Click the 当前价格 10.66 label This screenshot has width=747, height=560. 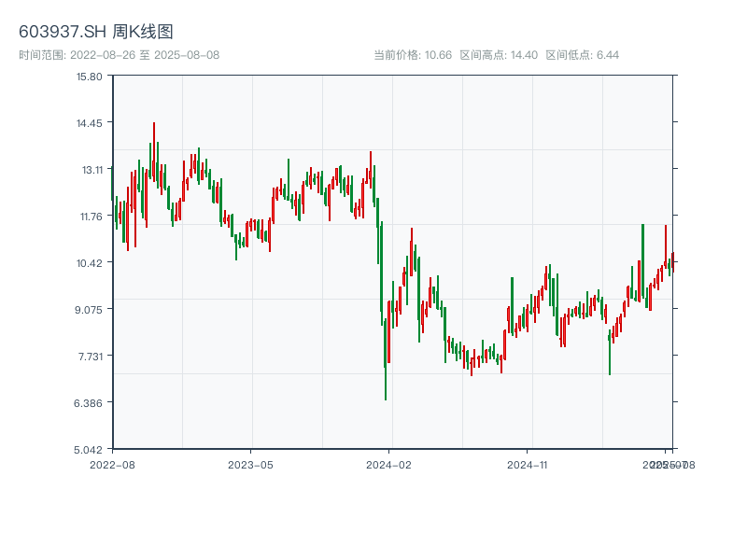point(413,55)
